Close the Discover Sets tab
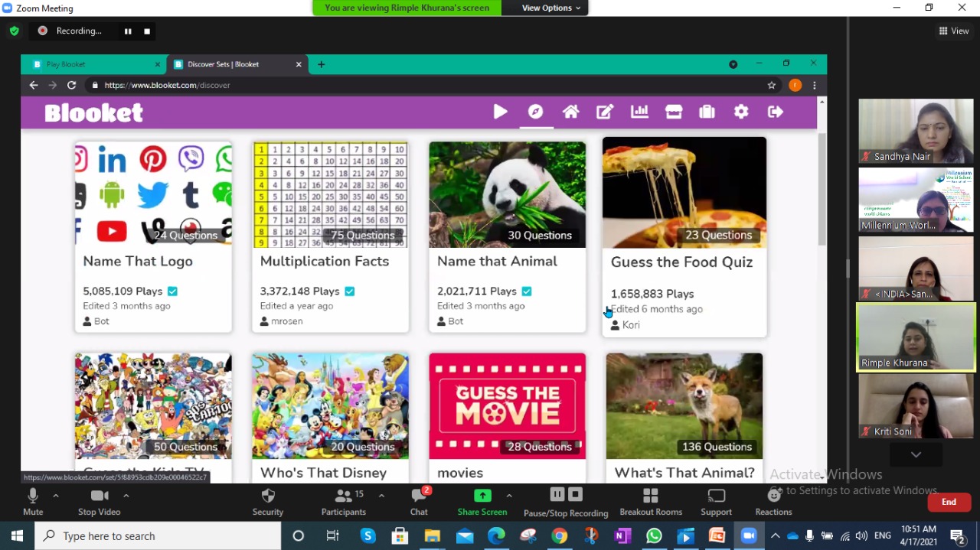Image resolution: width=980 pixels, height=550 pixels. click(299, 64)
